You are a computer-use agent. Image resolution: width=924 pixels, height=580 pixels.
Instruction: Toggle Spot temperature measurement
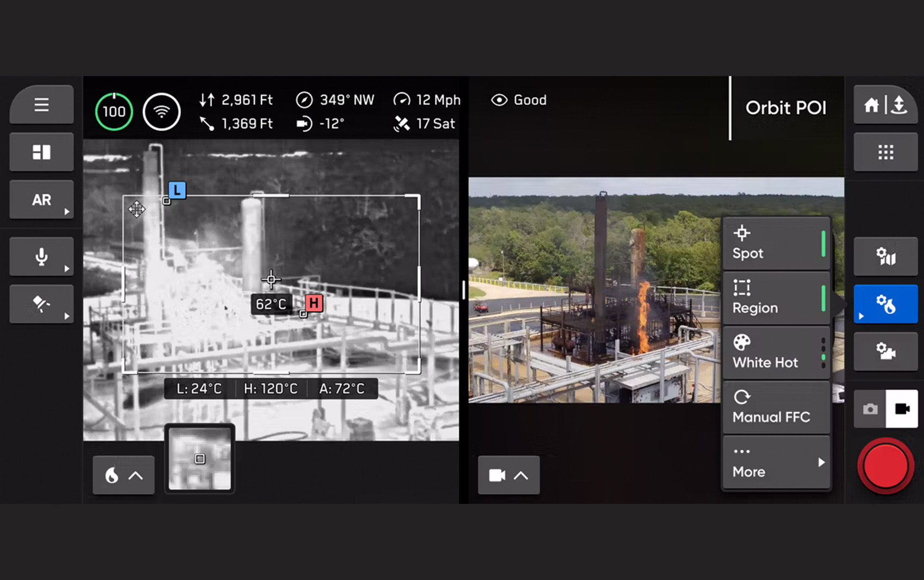pos(776,244)
